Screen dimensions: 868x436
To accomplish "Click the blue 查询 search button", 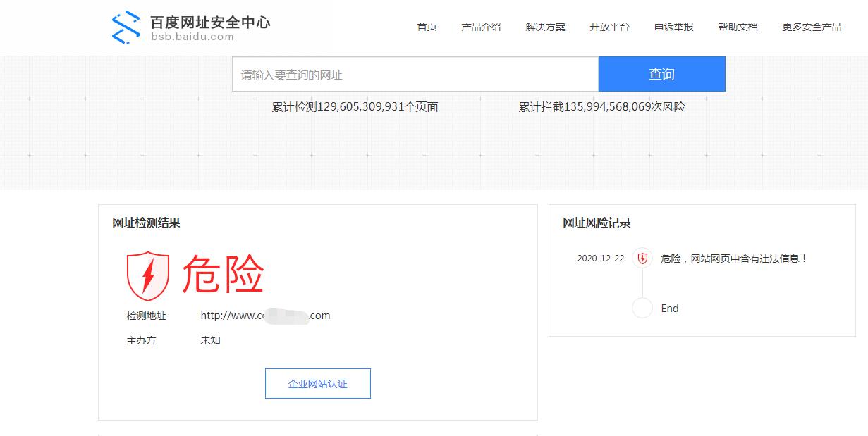I will coord(661,73).
